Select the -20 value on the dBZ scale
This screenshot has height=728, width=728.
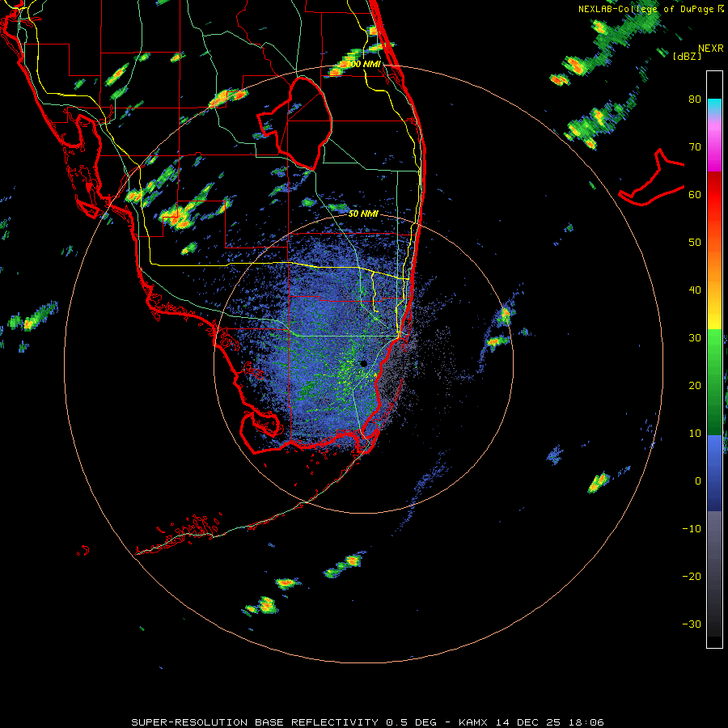tap(692, 576)
